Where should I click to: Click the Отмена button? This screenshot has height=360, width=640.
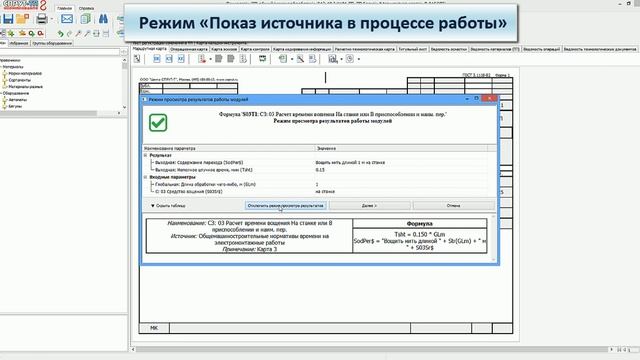(453, 205)
